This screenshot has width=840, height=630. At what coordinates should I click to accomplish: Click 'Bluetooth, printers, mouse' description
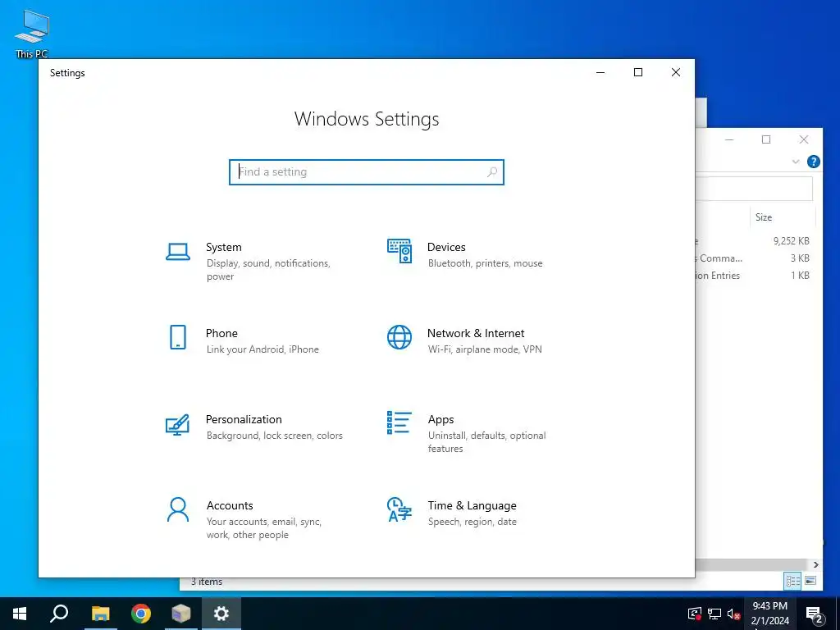click(486, 263)
